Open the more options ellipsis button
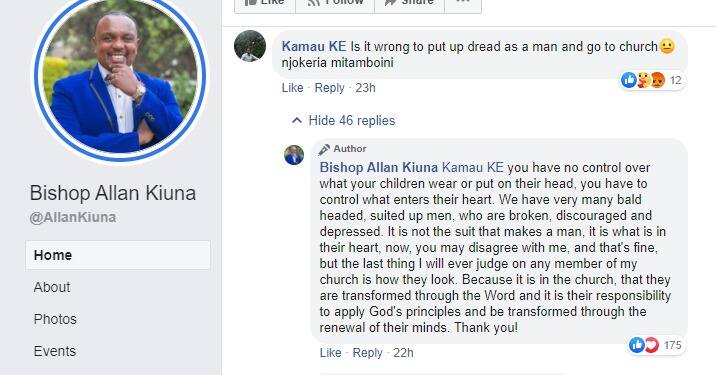The height and width of the screenshot is (375, 716). click(x=463, y=4)
